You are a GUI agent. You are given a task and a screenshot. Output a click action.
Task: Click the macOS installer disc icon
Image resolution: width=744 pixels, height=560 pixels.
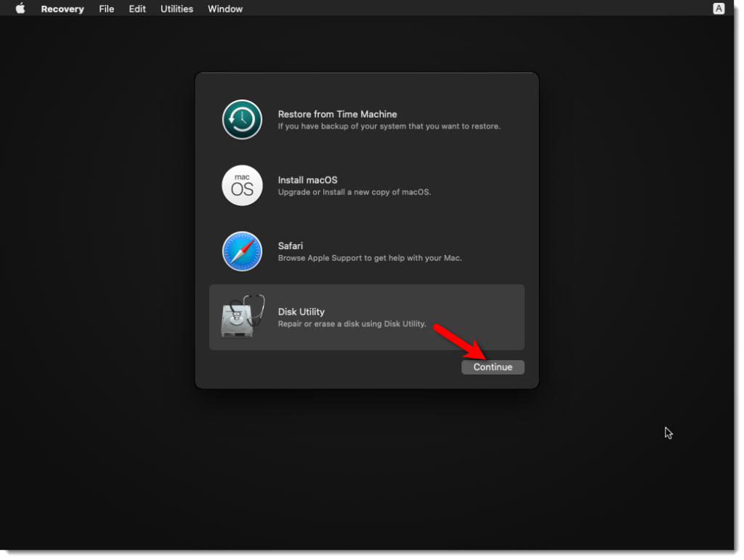[242, 185]
